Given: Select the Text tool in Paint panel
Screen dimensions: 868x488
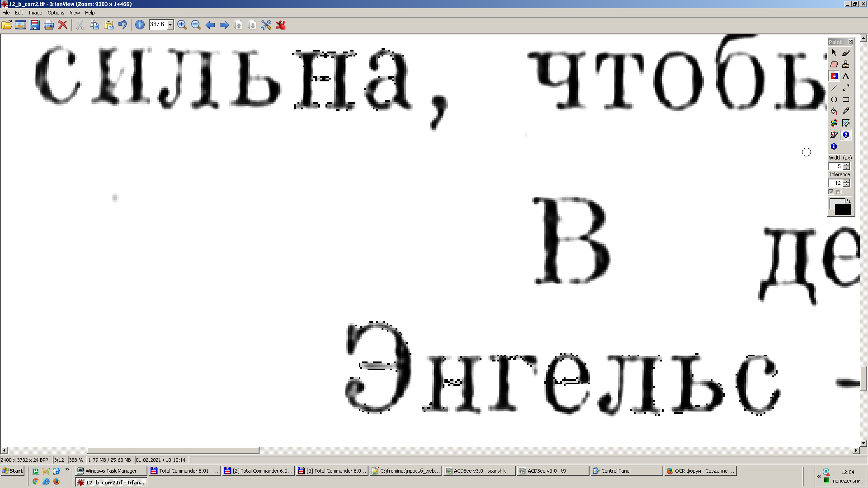Looking at the screenshot, I should pos(846,76).
